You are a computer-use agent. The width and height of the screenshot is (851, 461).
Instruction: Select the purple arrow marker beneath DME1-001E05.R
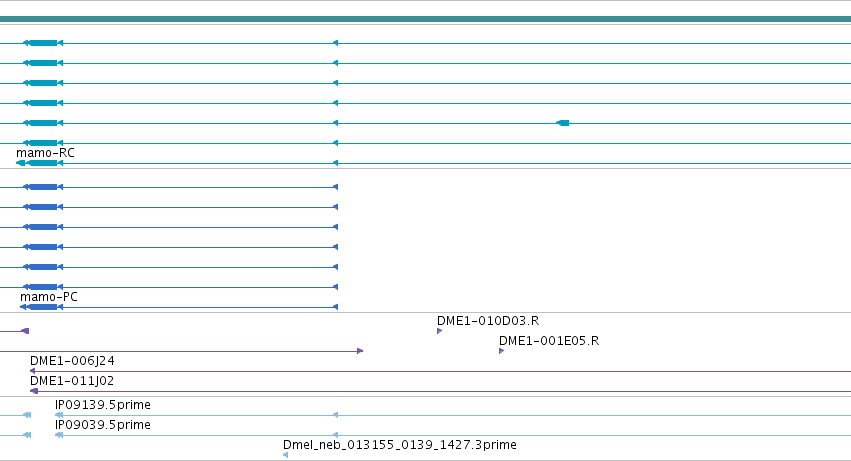point(501,351)
